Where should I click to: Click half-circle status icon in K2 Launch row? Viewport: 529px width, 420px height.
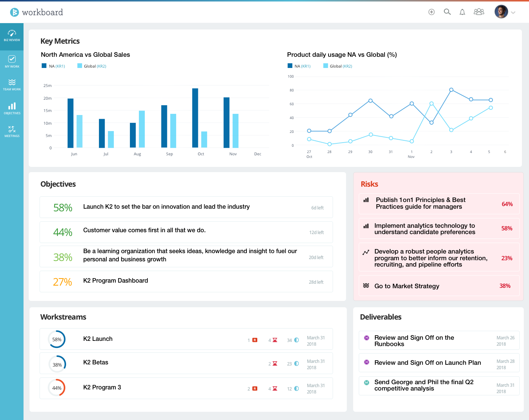(x=296, y=340)
